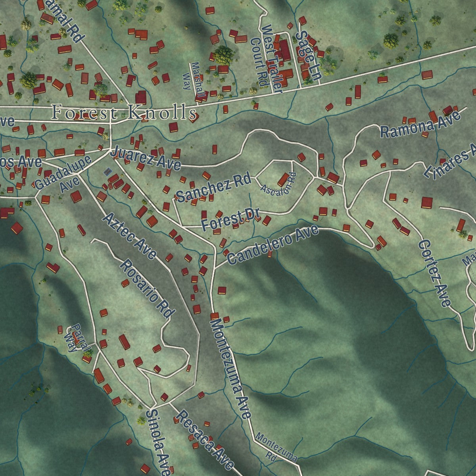Viewport: 476px width, 476px height.
Task: Click the Forest Knolls place label
Action: click(x=125, y=113)
